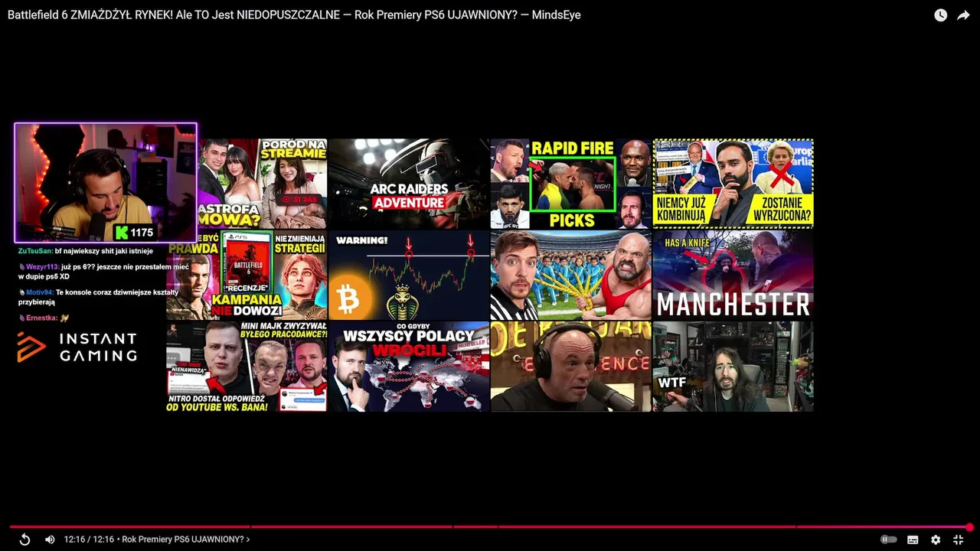Save video with the Watch later clock icon

tap(940, 15)
